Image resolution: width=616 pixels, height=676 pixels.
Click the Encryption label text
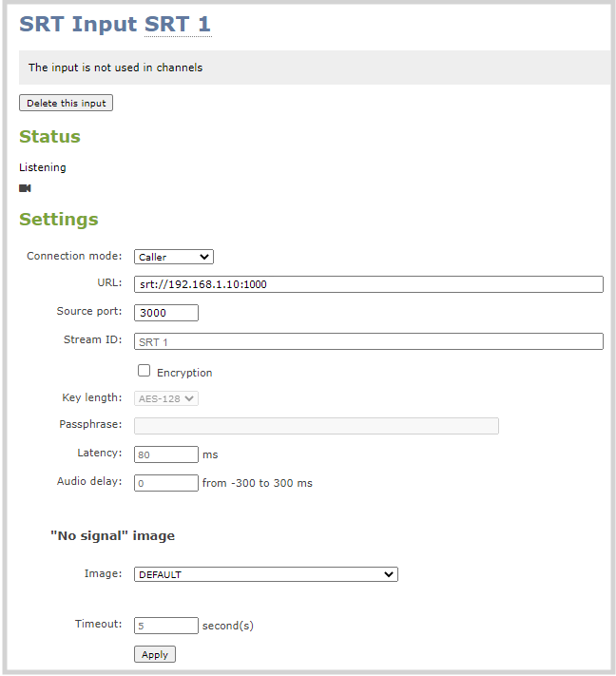[184, 373]
